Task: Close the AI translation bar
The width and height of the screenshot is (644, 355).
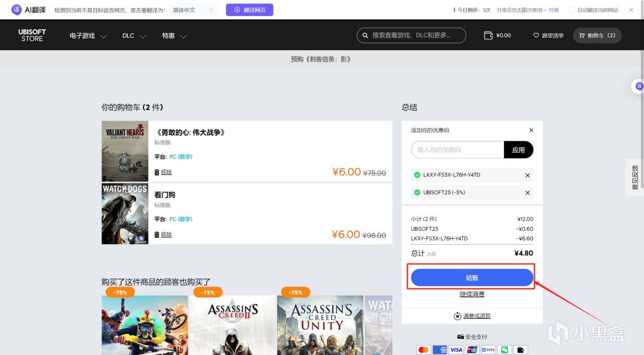Action: tap(631, 10)
